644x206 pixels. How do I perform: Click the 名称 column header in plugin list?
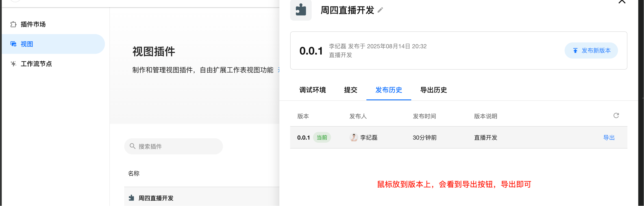click(x=134, y=173)
